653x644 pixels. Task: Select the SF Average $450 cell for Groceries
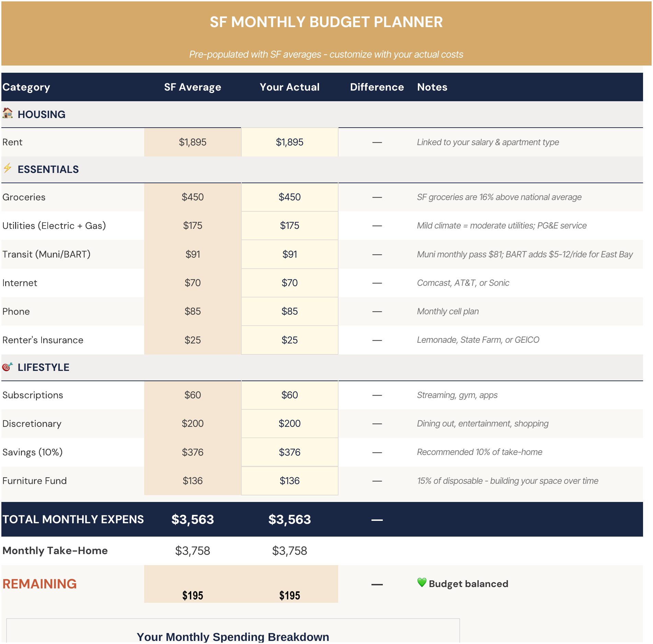tap(193, 197)
